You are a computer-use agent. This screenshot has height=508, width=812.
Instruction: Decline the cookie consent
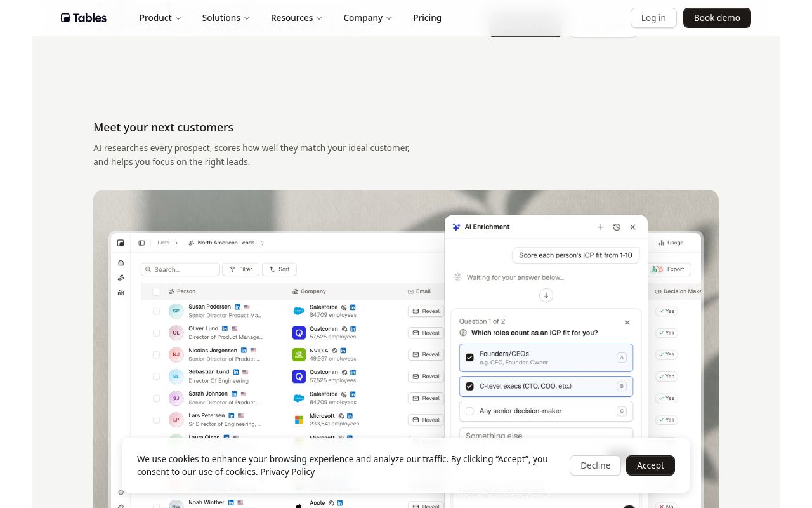595,465
